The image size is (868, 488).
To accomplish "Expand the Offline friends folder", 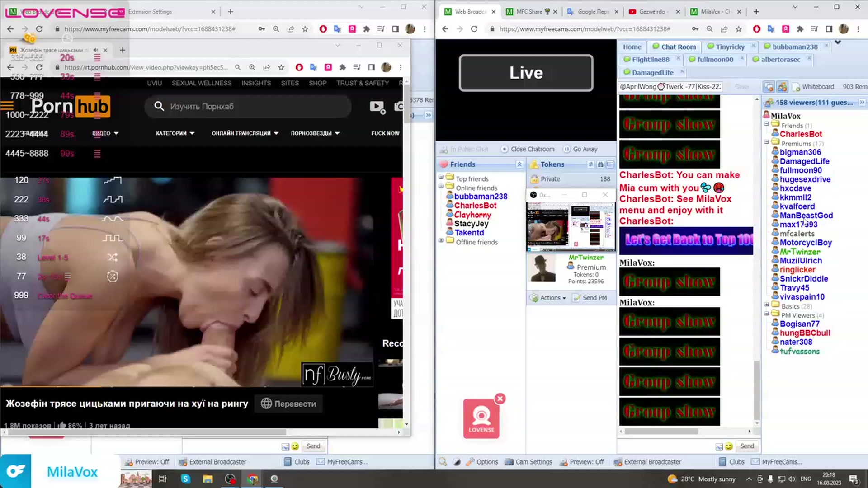I will [x=441, y=240].
